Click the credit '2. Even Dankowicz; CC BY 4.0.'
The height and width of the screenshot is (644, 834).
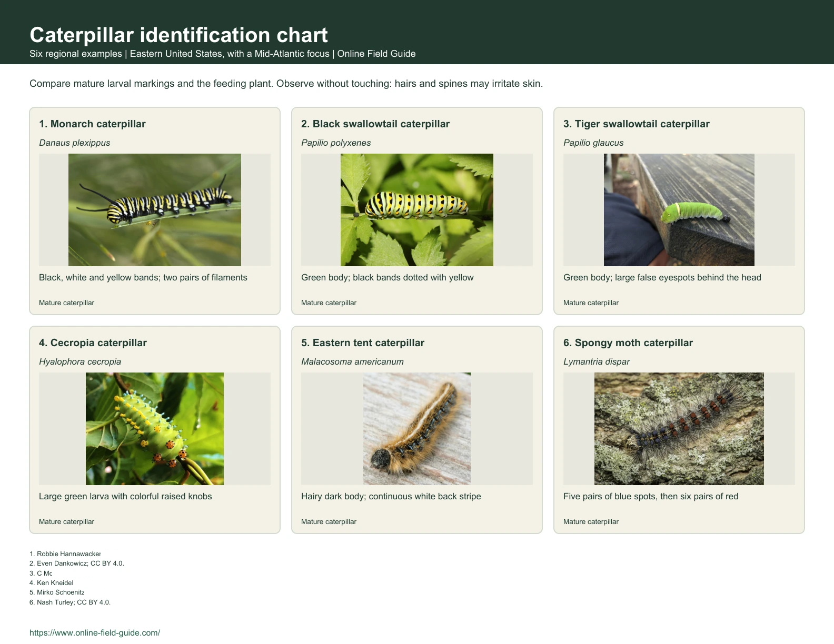(x=77, y=563)
